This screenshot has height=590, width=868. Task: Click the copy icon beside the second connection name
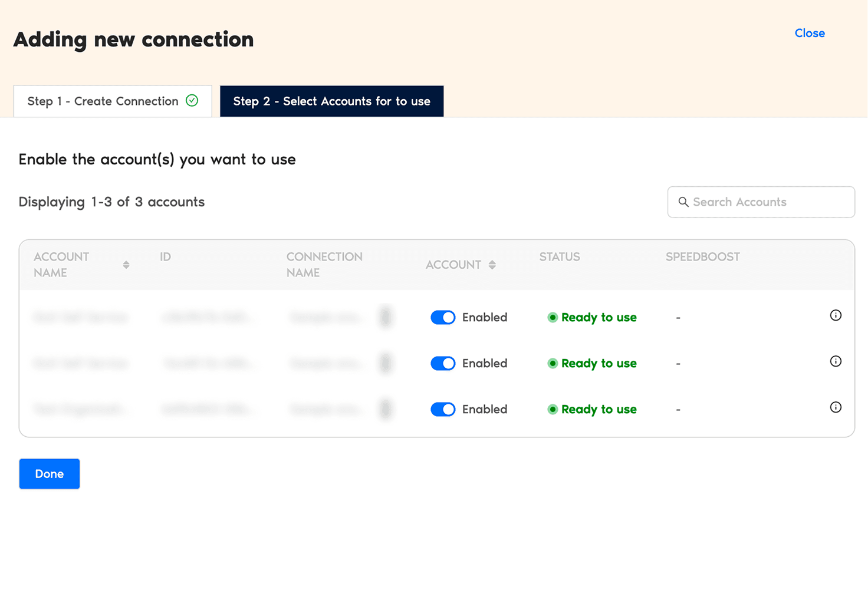[386, 363]
